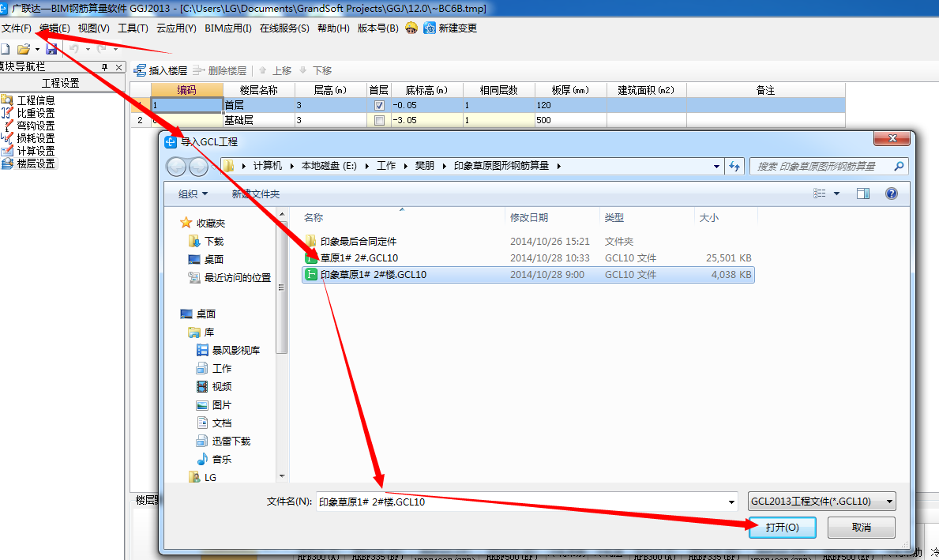The width and height of the screenshot is (939, 560).
Task: Open the 云应用(Y) menu
Action: click(176, 28)
